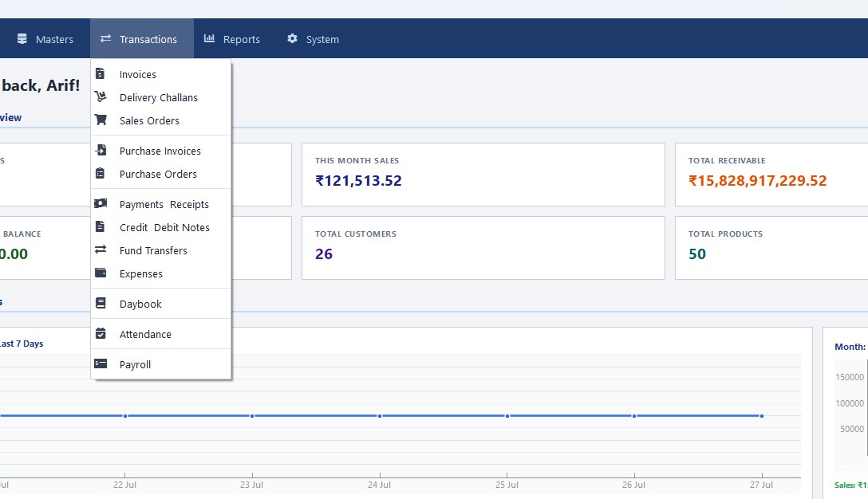The height and width of the screenshot is (499, 868).
Task: Collapse the Transactions menu
Action: click(x=142, y=39)
